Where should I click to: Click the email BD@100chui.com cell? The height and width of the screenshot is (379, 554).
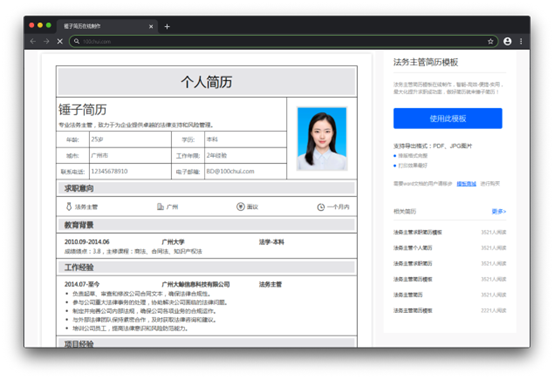[245, 171]
